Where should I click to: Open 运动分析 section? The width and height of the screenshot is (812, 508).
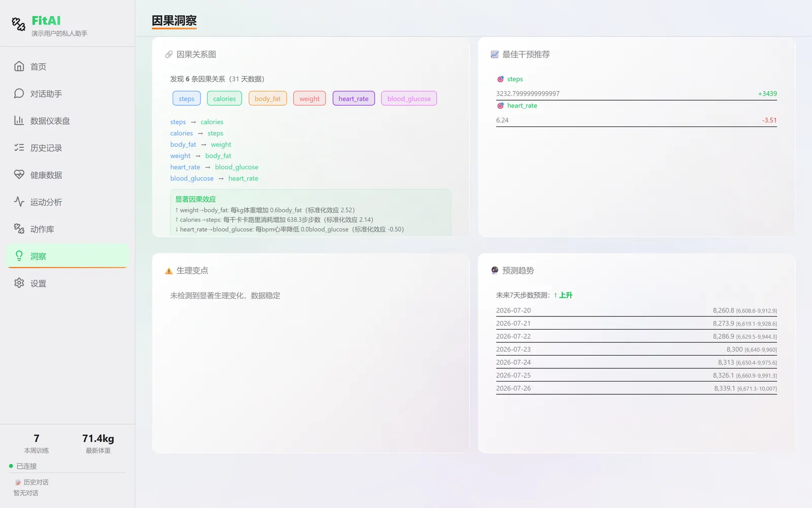coord(67,202)
